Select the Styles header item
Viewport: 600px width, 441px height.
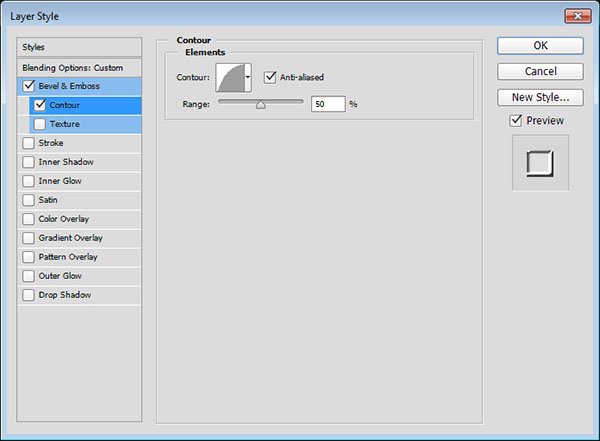click(79, 47)
